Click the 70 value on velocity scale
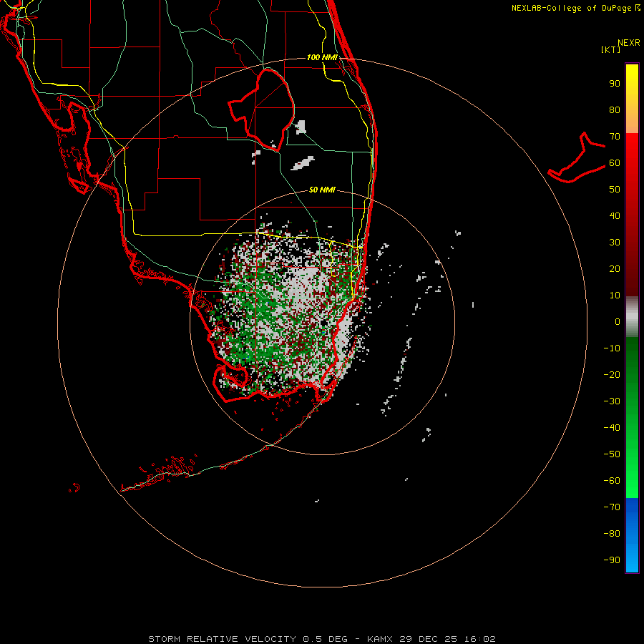 tap(615, 137)
